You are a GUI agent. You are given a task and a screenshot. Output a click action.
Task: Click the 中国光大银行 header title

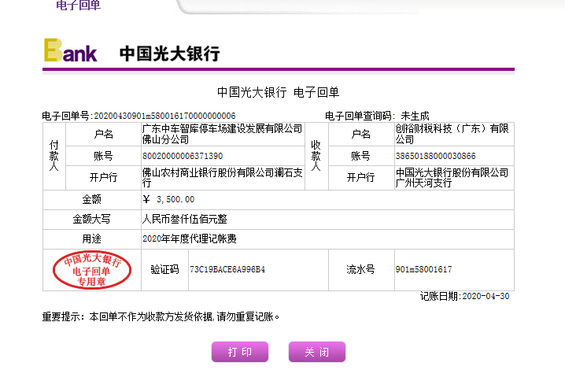(x=170, y=54)
